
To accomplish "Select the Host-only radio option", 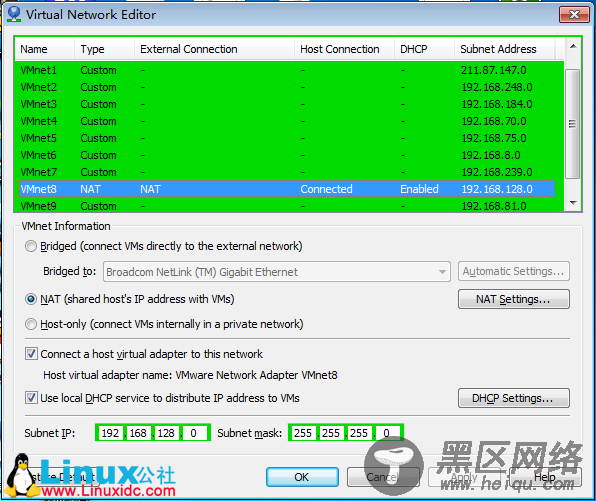I will click(x=31, y=324).
